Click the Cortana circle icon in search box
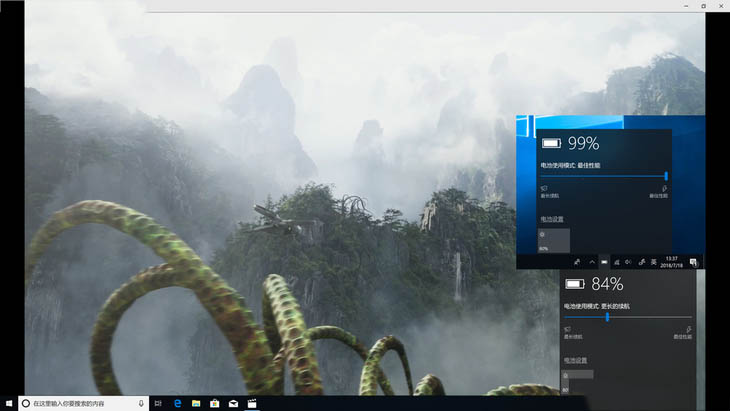The height and width of the screenshot is (411, 730). click(x=26, y=404)
